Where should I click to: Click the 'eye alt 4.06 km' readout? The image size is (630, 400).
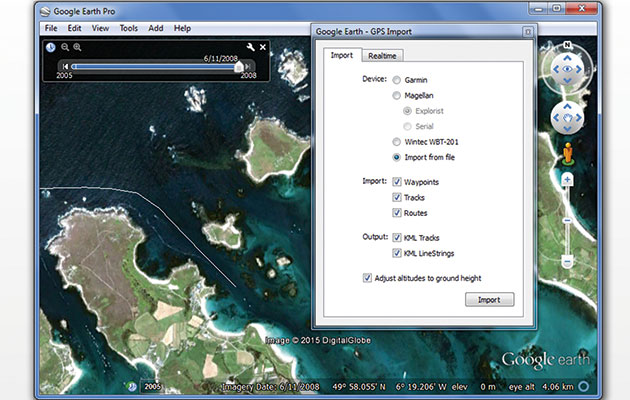(x=541, y=387)
